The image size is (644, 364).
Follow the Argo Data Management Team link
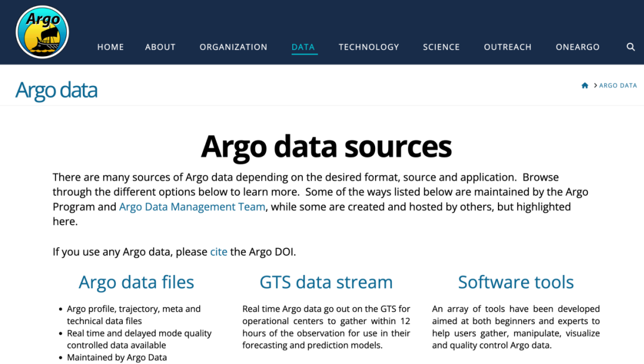coord(192,207)
